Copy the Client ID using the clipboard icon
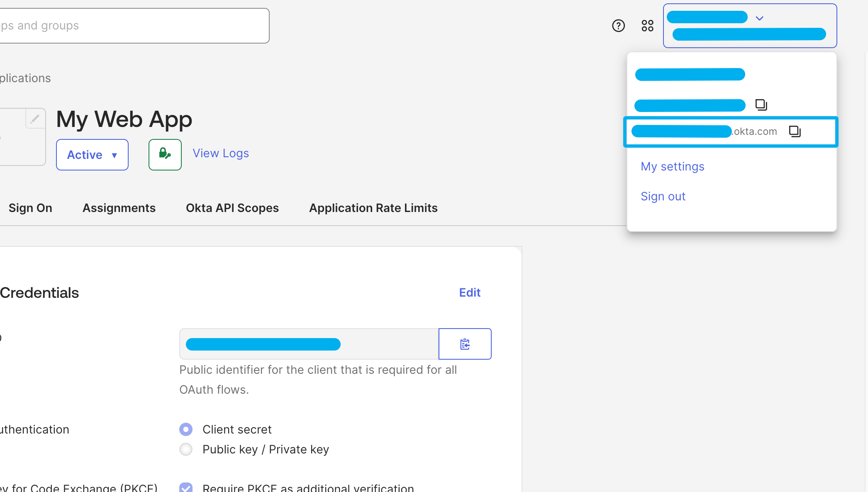 point(465,344)
